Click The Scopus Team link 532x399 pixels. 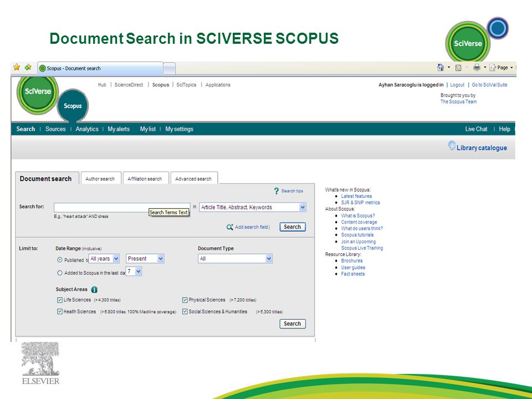coord(458,101)
